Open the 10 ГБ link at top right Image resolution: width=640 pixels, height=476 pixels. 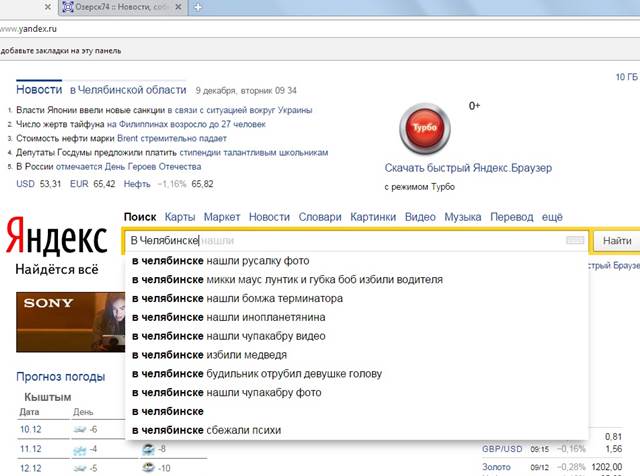click(x=627, y=77)
